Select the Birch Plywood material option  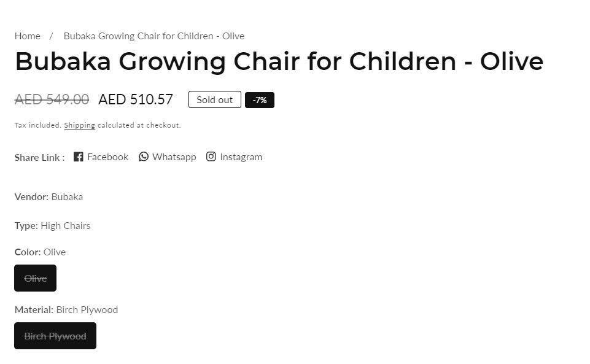(x=55, y=336)
